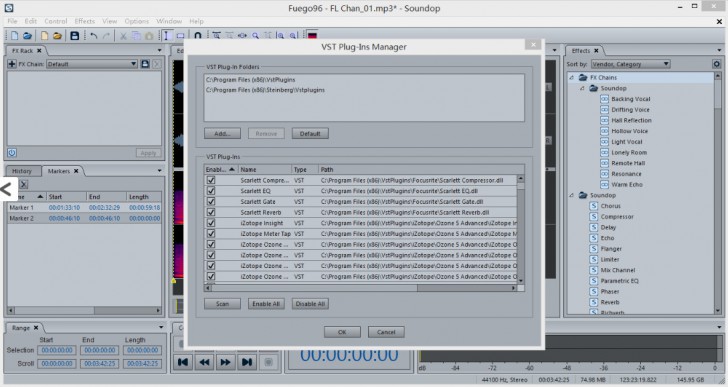Click the rewind transport button
Image resolution: width=728 pixels, height=387 pixels.
pos(204,362)
